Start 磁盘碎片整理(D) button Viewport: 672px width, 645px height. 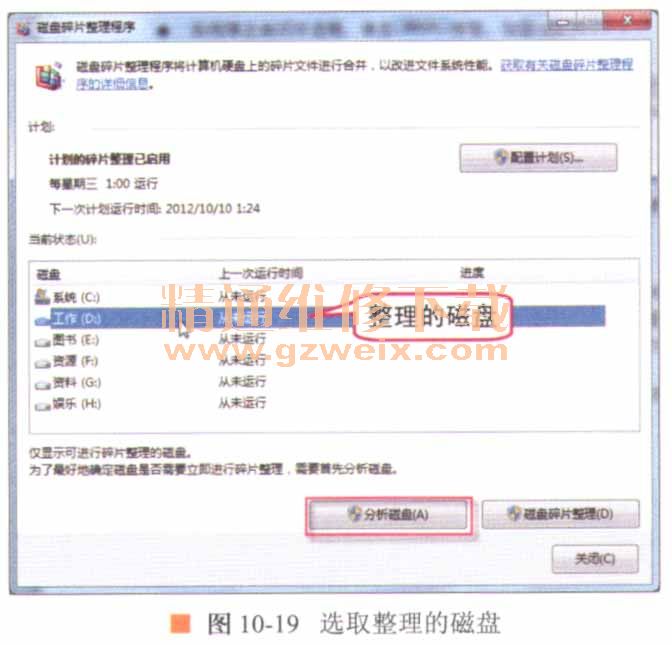click(x=561, y=513)
